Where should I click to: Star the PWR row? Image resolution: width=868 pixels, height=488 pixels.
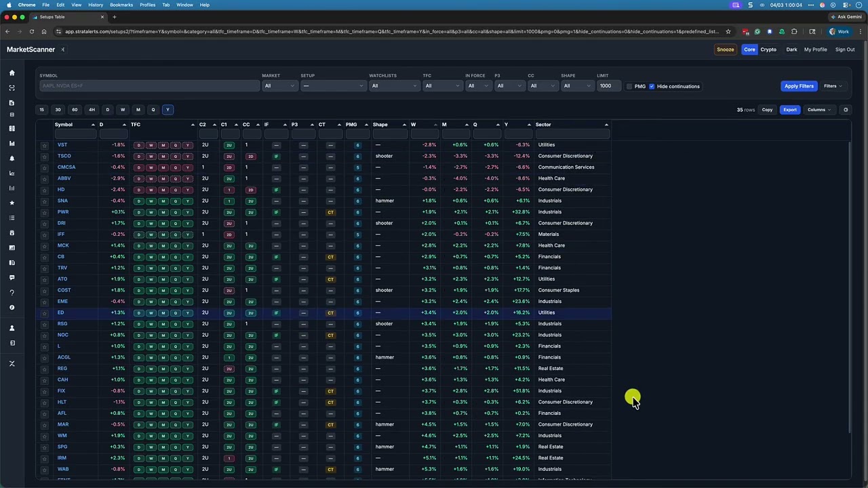45,212
